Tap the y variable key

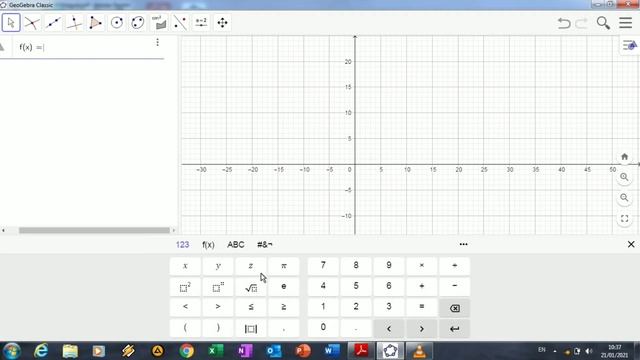[218, 266]
